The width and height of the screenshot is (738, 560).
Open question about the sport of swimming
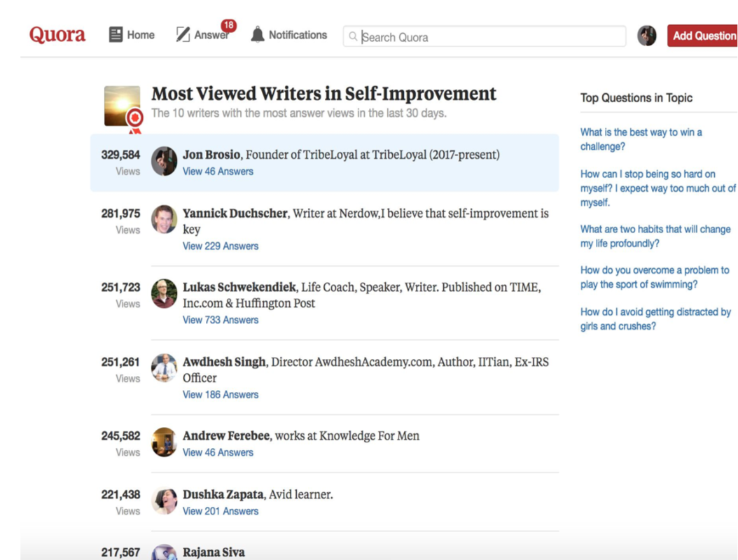tap(655, 277)
